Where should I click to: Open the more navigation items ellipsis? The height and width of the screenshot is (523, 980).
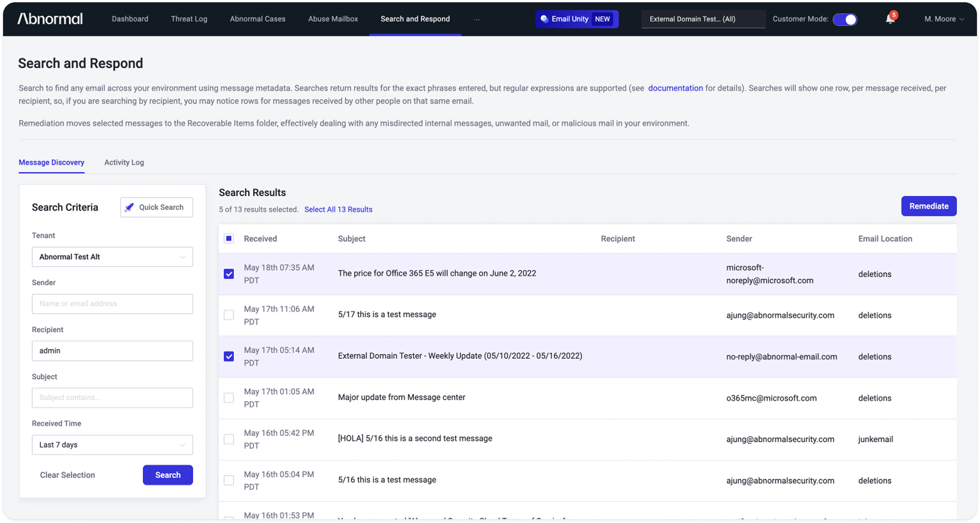pos(476,19)
